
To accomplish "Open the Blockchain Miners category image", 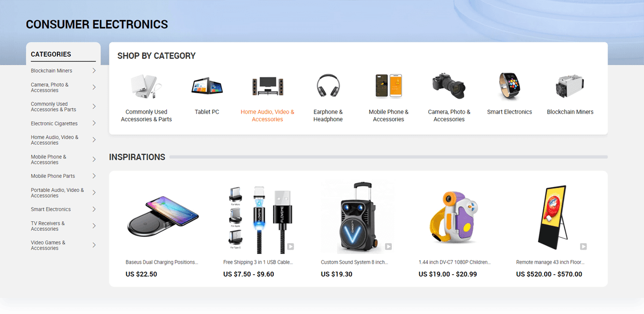I will (570, 86).
